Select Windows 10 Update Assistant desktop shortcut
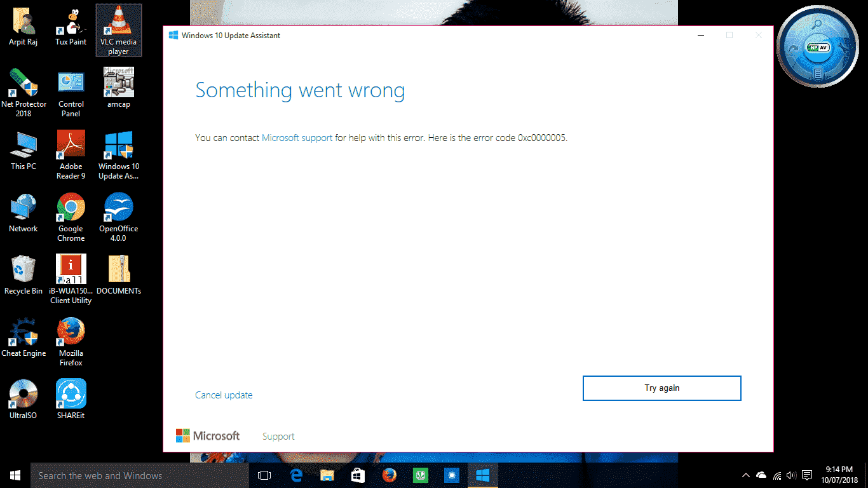868x488 pixels. (x=118, y=155)
